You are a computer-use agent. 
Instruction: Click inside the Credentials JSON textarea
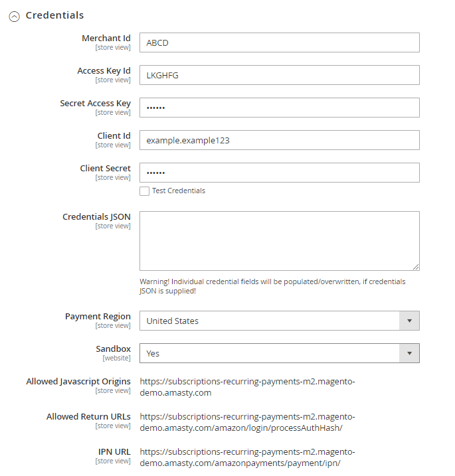pyautogui.click(x=279, y=240)
